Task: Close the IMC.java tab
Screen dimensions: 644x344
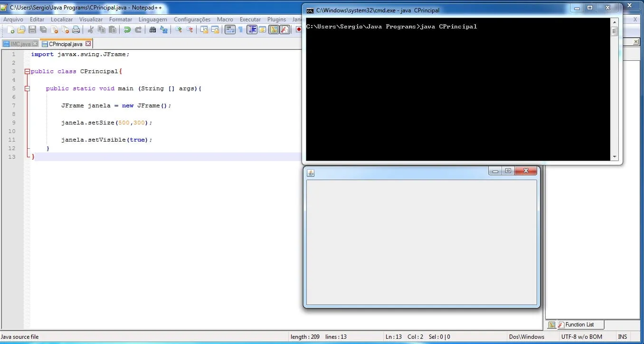Action: (35, 44)
